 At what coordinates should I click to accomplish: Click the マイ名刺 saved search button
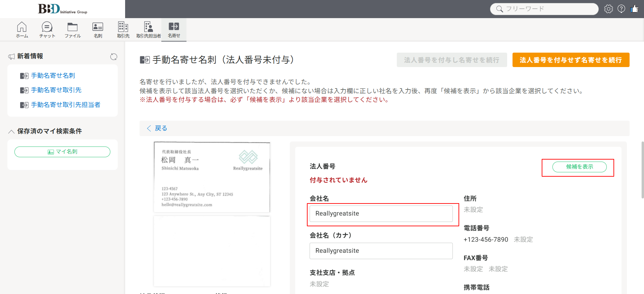click(x=62, y=152)
